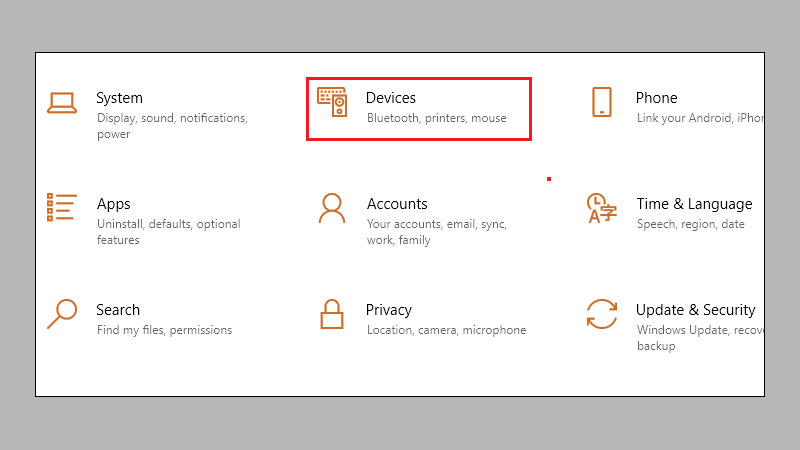Screen dimensions: 800x450
Task: Click the text 'Location, camera, microphone'
Action: pyautogui.click(x=446, y=330)
